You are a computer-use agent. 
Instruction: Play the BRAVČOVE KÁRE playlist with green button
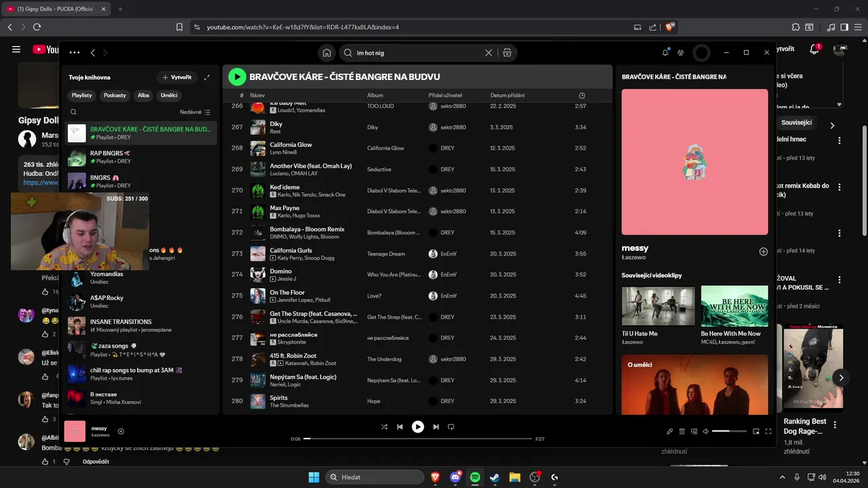pos(237,77)
